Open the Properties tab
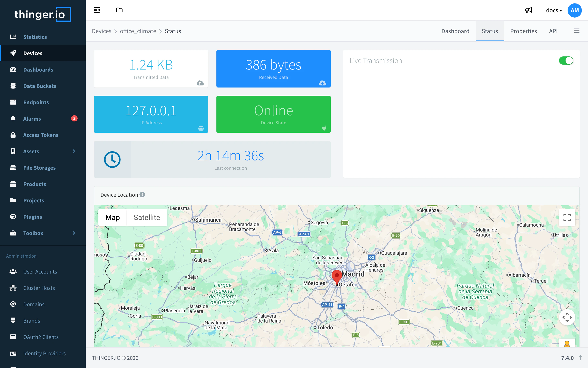This screenshot has height=368, width=588. 523,31
